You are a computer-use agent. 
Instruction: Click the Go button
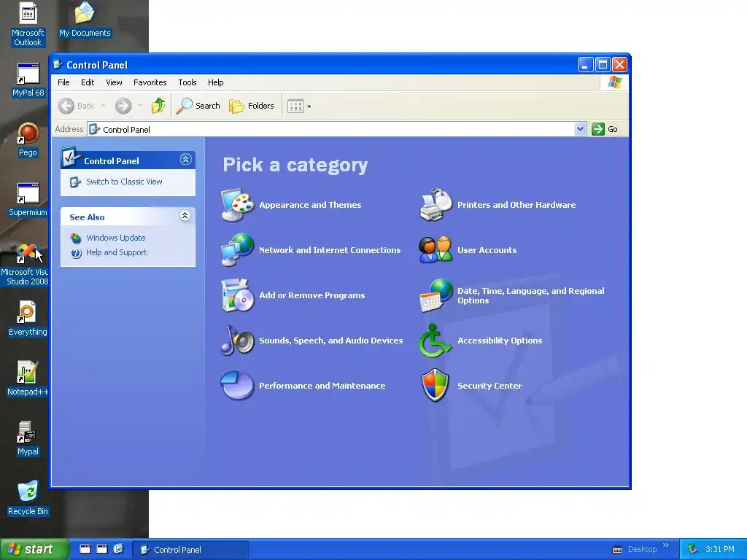(x=605, y=129)
